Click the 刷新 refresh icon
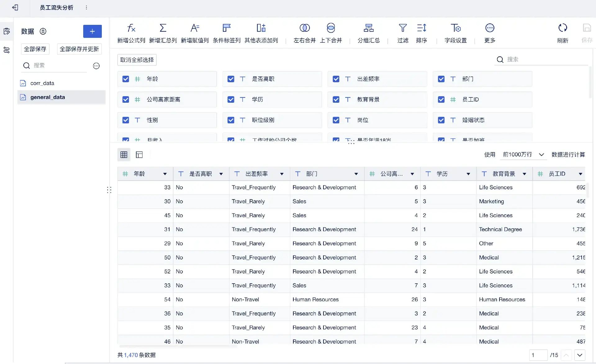This screenshot has height=364, width=596. pyautogui.click(x=562, y=28)
